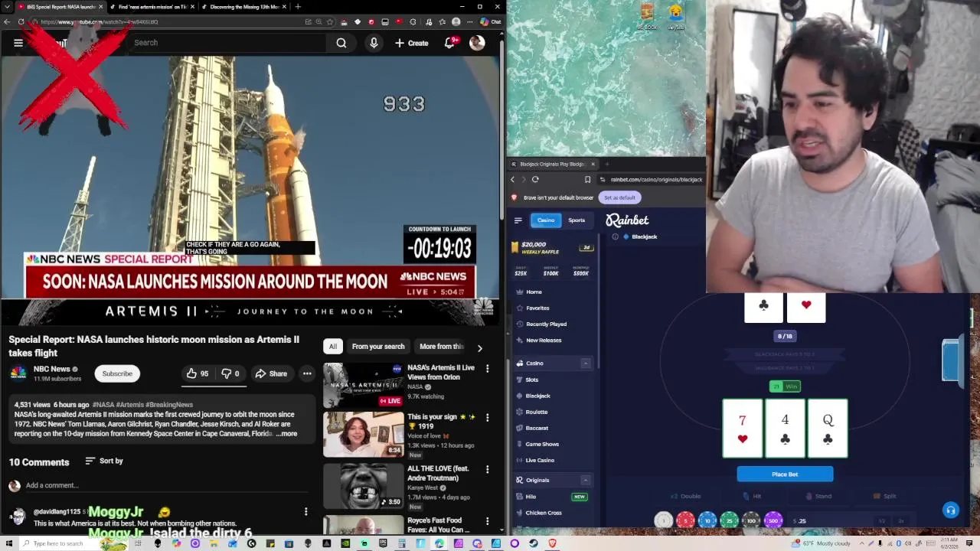Viewport: 980px width, 551px height.
Task: Select the white 1 chip
Action: (663, 520)
